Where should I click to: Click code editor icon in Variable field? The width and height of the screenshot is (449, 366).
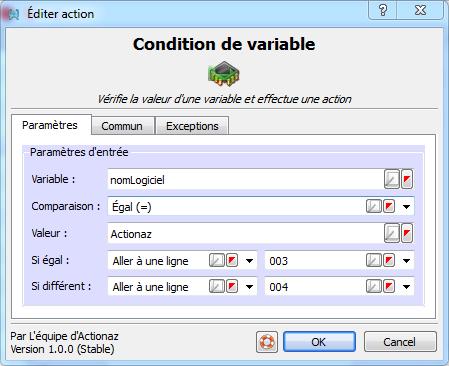[x=392, y=179]
